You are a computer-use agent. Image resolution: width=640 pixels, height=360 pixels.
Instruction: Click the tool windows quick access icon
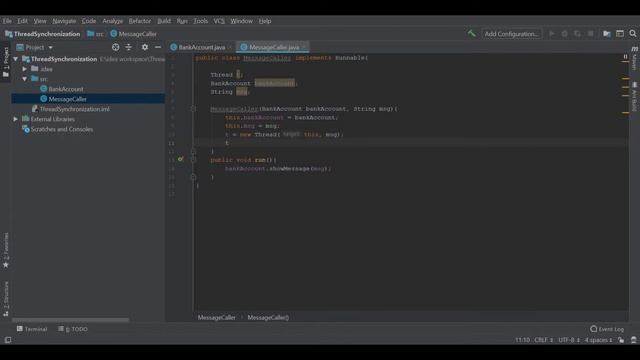pos(8,340)
